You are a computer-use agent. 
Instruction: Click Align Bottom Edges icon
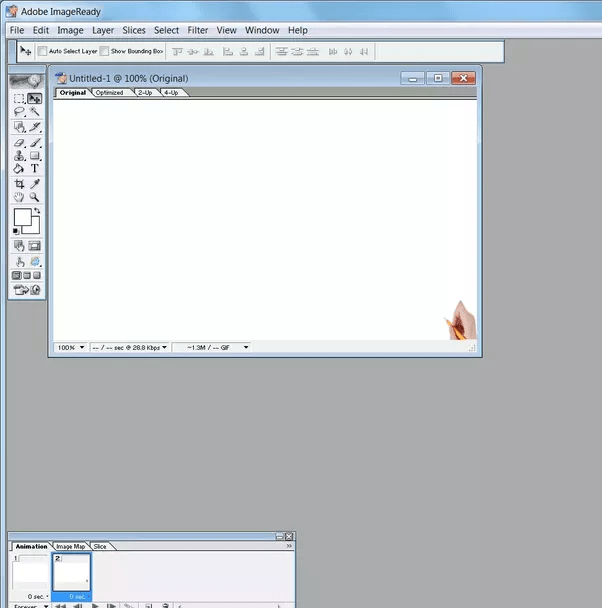(209, 52)
